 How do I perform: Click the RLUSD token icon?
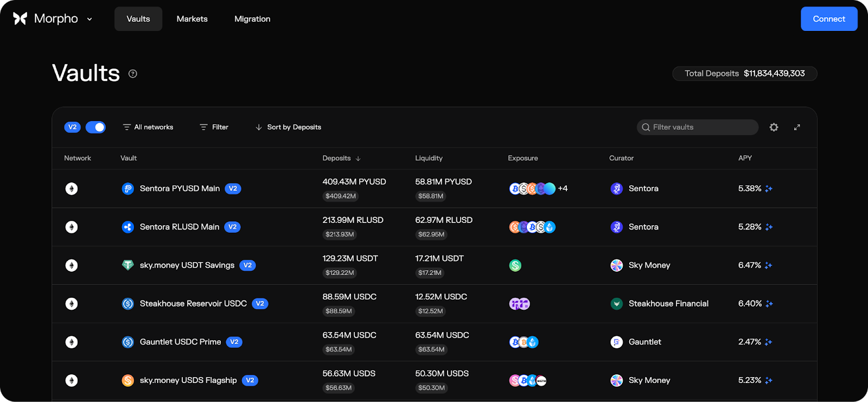128,227
